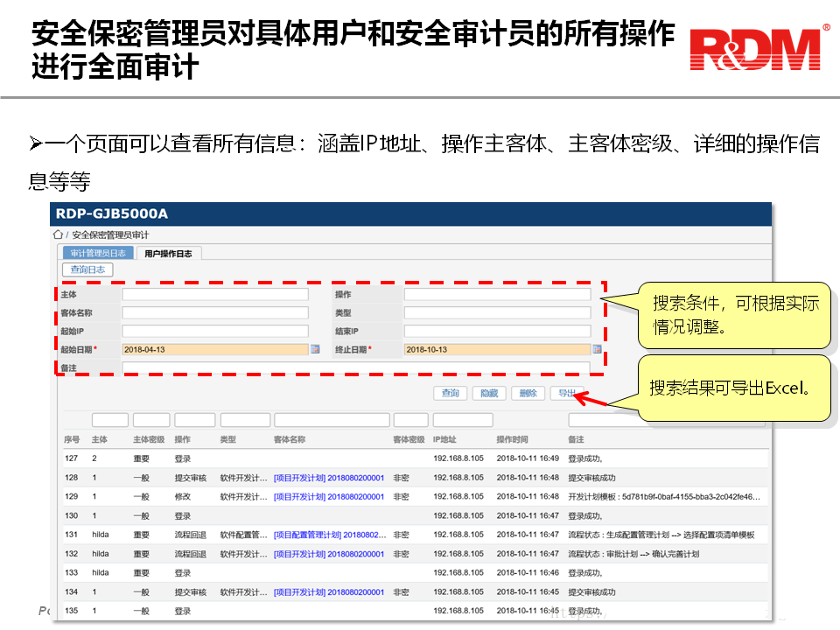Open link 项目开发计划 in row 134

point(329,592)
